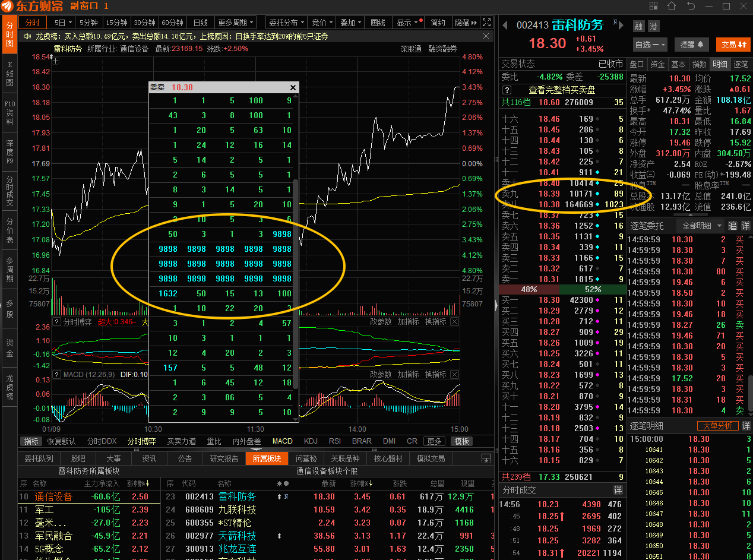Switch chart to 日线 daily period

(201, 23)
